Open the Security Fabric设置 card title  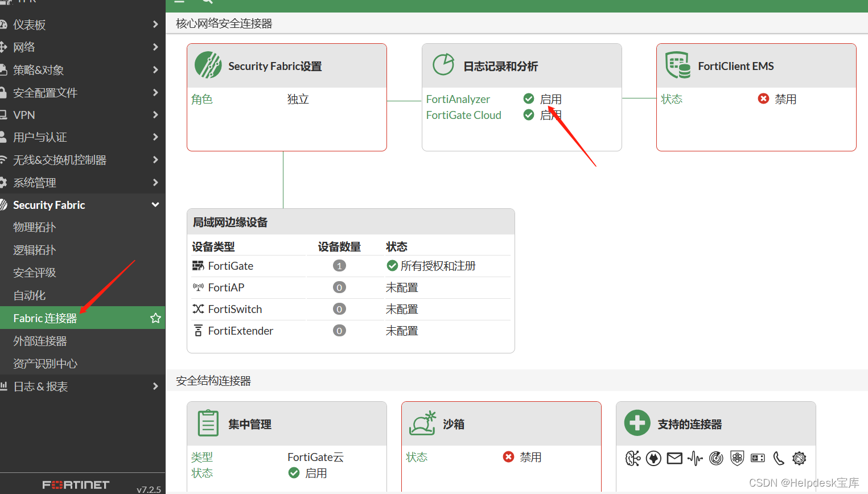(275, 66)
